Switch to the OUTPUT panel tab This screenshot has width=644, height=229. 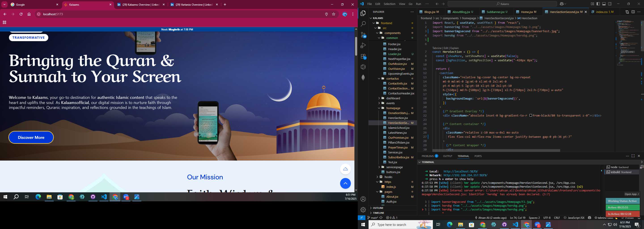click(x=447, y=156)
